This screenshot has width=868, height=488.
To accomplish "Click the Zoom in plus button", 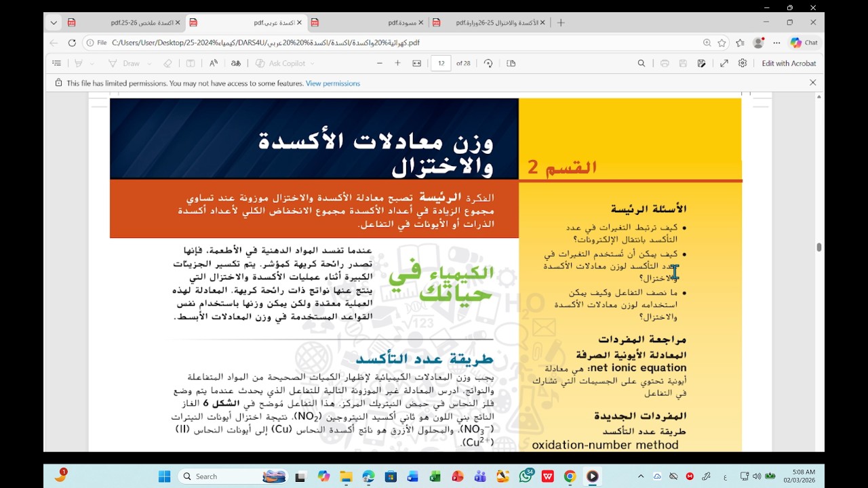I will coord(397,63).
